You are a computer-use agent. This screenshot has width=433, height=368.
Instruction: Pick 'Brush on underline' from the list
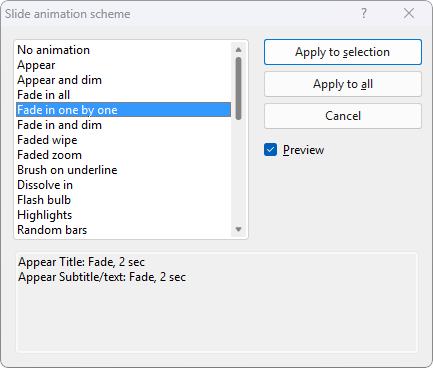[x=123, y=170]
